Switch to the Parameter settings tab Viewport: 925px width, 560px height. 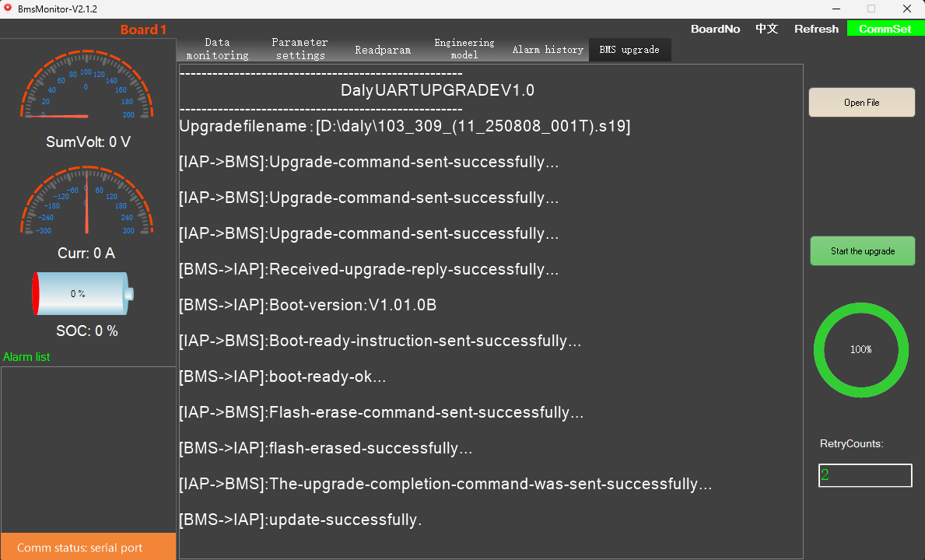(x=300, y=49)
